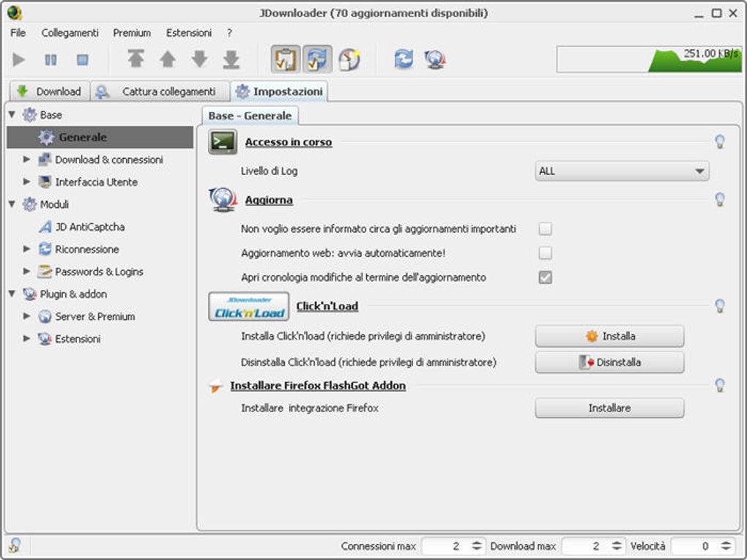
Task: Click the Disinstalla Click'n'load button
Action: click(x=609, y=362)
